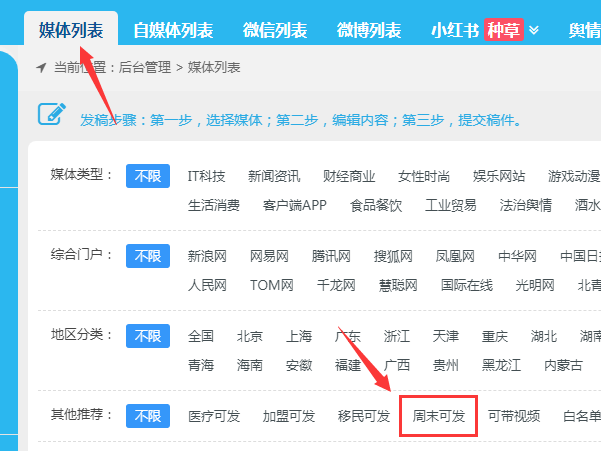This screenshot has width=601, height=451.
Task: Expand the chevron dropdown after 小红书 tab
Action: pyautogui.click(x=533, y=30)
